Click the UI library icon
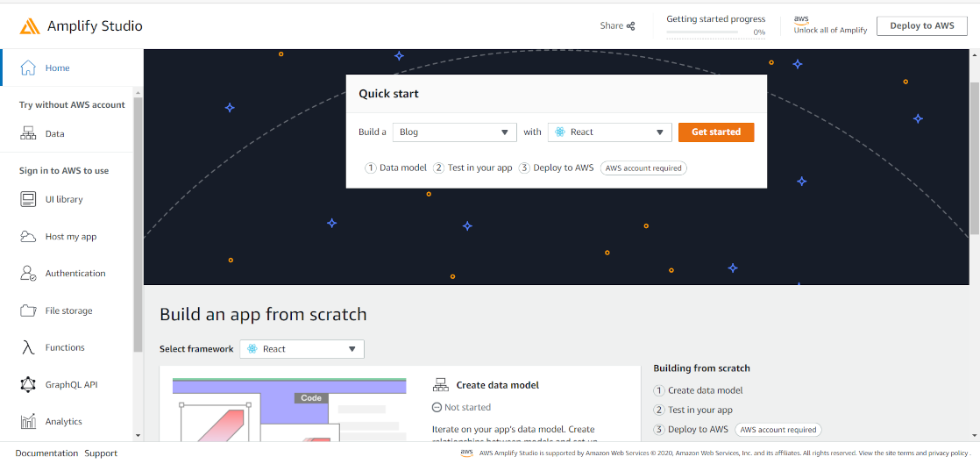 click(x=28, y=199)
